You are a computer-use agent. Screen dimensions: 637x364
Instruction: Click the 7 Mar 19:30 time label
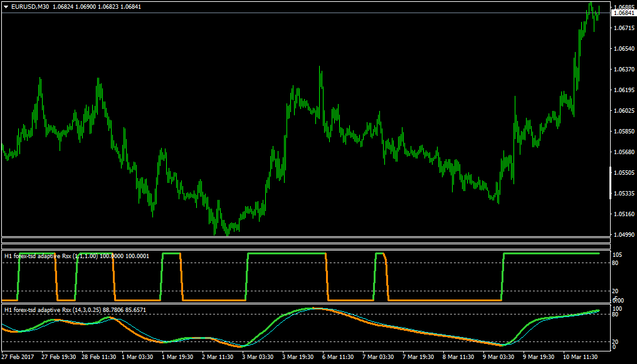pyautogui.click(x=418, y=357)
